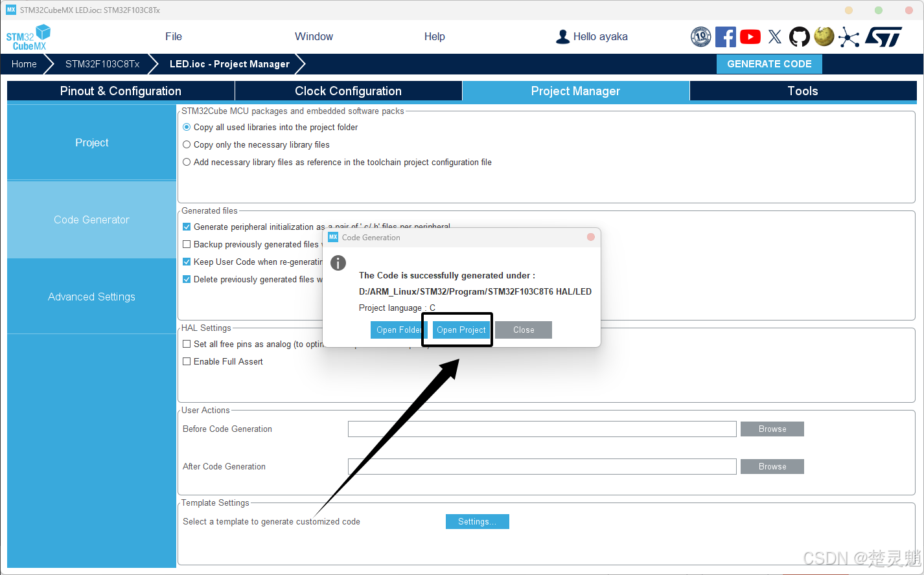Open the YouTube icon link

[750, 37]
